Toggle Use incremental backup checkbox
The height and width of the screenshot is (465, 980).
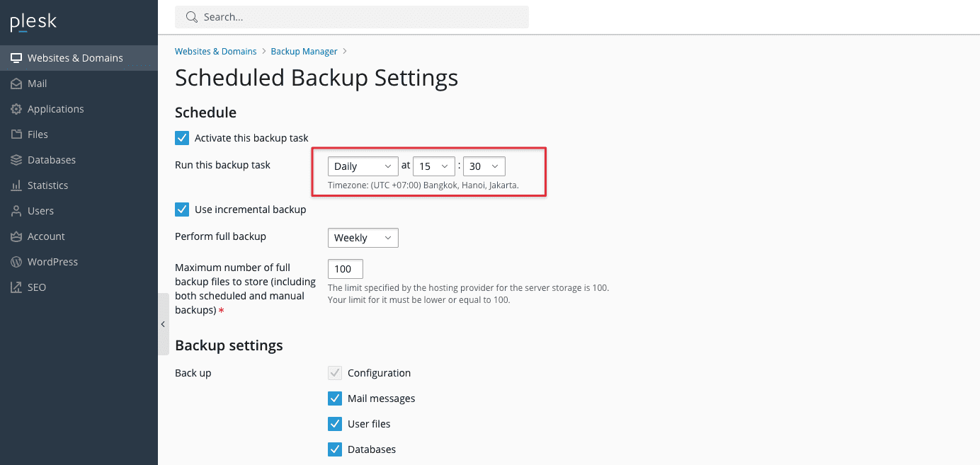(x=182, y=209)
